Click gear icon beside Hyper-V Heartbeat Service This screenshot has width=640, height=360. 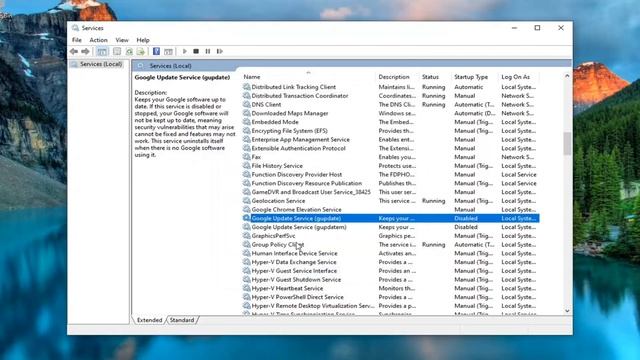[247, 288]
